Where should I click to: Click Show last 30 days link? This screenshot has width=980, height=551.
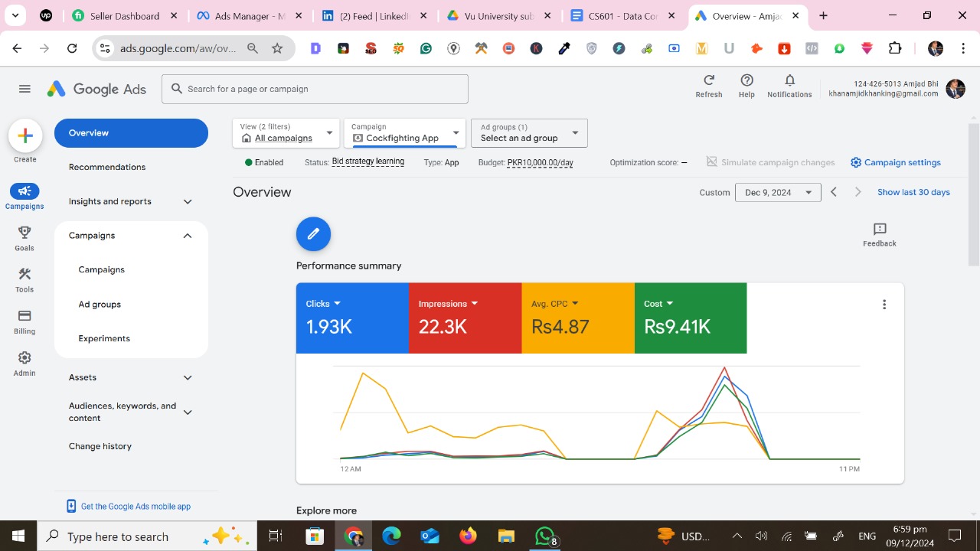[913, 193]
